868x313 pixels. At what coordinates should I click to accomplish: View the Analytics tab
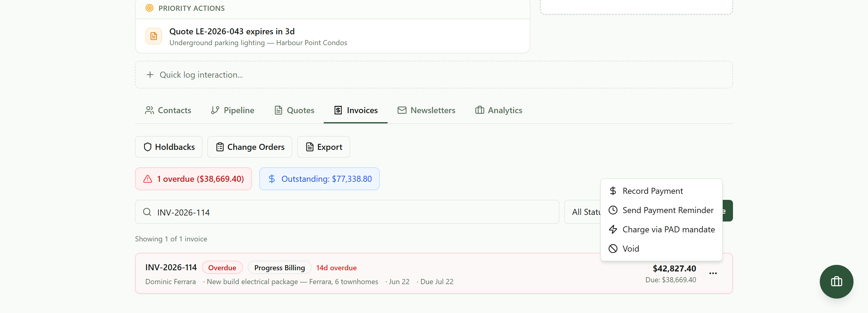coord(499,110)
